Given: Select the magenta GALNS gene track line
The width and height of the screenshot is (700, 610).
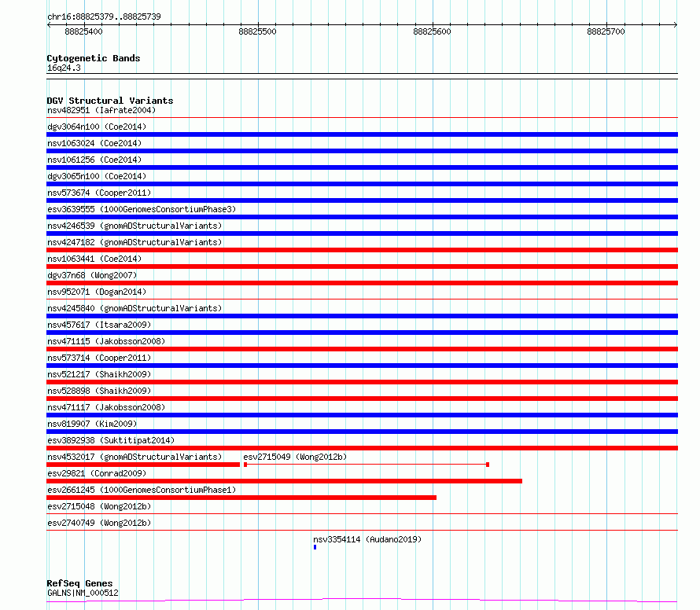Looking at the screenshot, I should [362, 601].
